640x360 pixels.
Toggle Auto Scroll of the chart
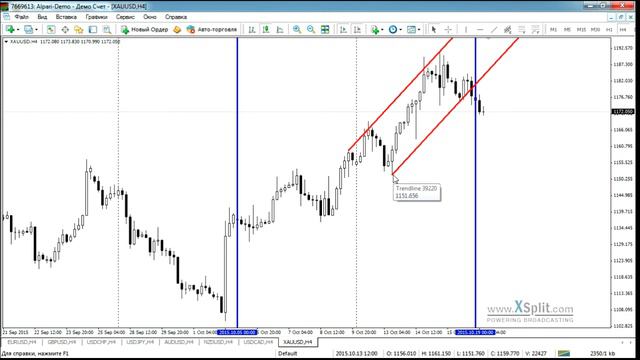click(343, 29)
